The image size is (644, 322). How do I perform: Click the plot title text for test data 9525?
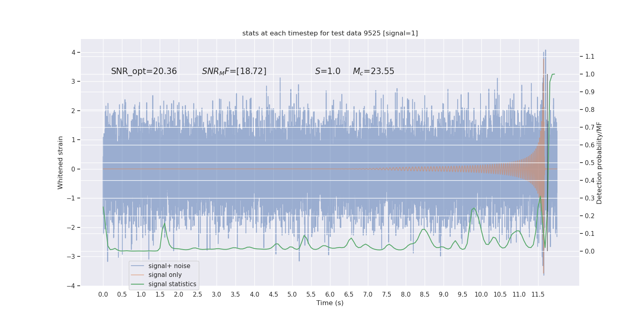click(330, 33)
